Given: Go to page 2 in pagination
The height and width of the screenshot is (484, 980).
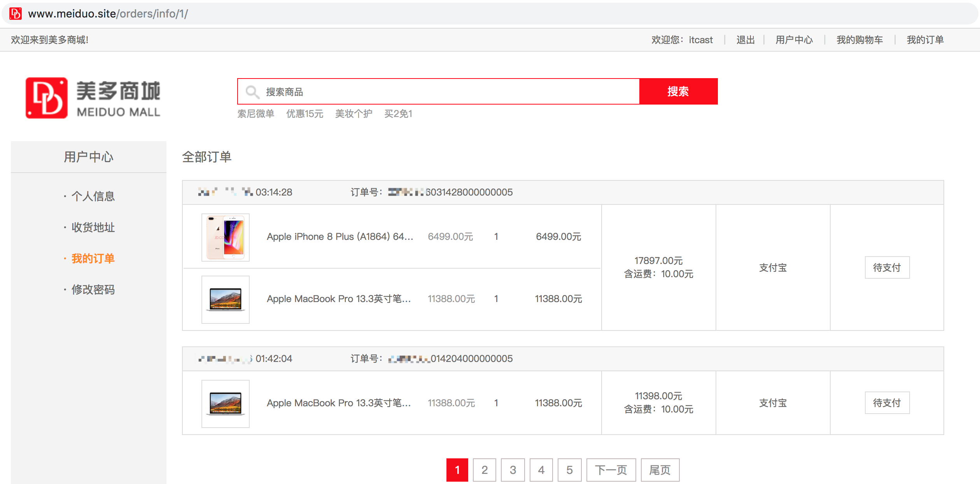Looking at the screenshot, I should (x=485, y=470).
